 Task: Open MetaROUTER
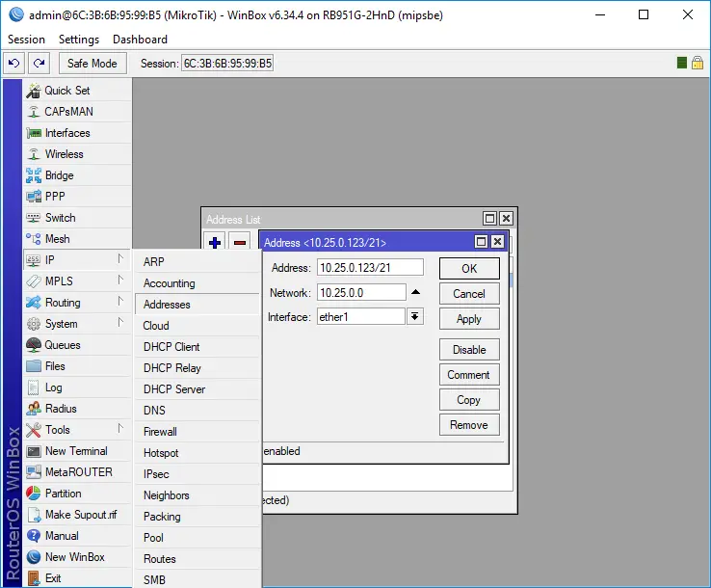[77, 472]
